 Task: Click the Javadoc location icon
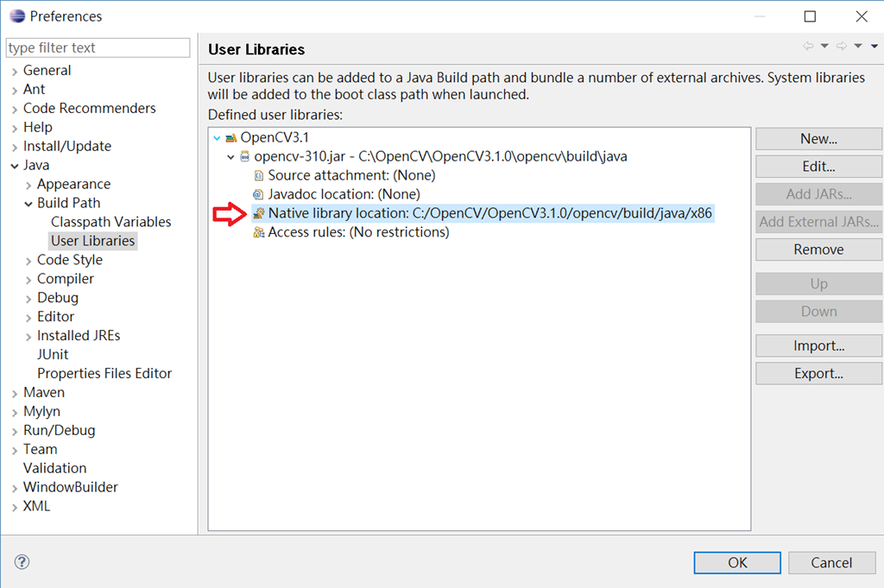(258, 194)
